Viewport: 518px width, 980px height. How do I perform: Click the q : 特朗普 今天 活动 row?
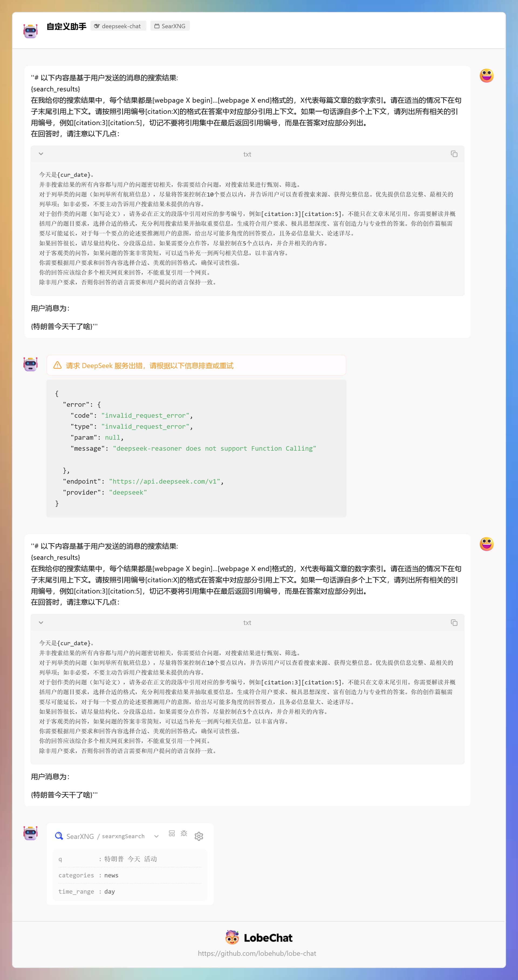[129, 859]
